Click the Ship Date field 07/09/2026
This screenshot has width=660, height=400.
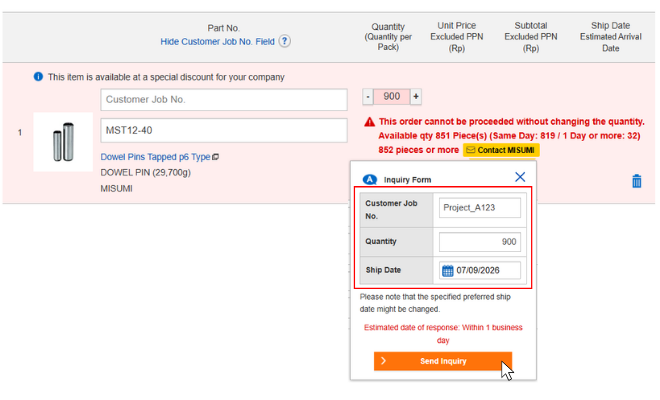479,270
